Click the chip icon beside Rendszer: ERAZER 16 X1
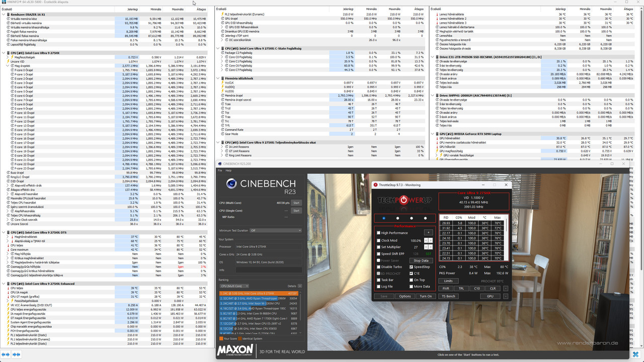 (8, 14)
